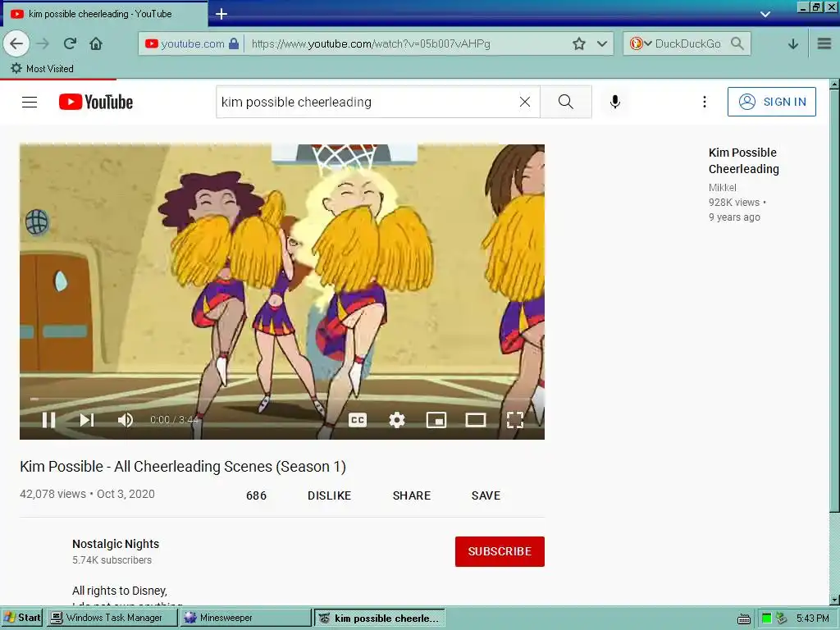840x630 pixels.
Task: Open the downloads arrow in browser toolbar
Action: [x=793, y=44]
